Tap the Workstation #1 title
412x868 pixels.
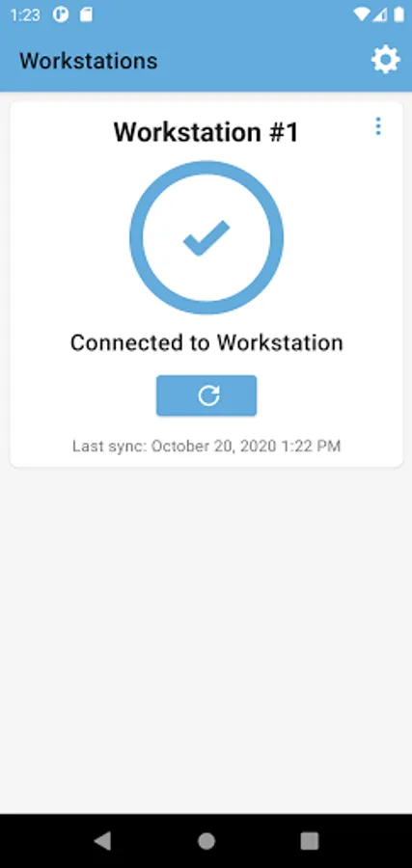[x=206, y=132]
